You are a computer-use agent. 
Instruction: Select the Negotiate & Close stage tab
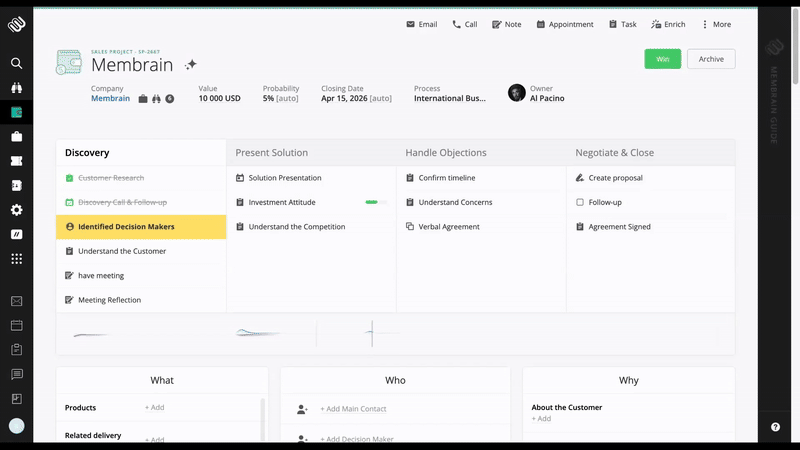coord(614,153)
